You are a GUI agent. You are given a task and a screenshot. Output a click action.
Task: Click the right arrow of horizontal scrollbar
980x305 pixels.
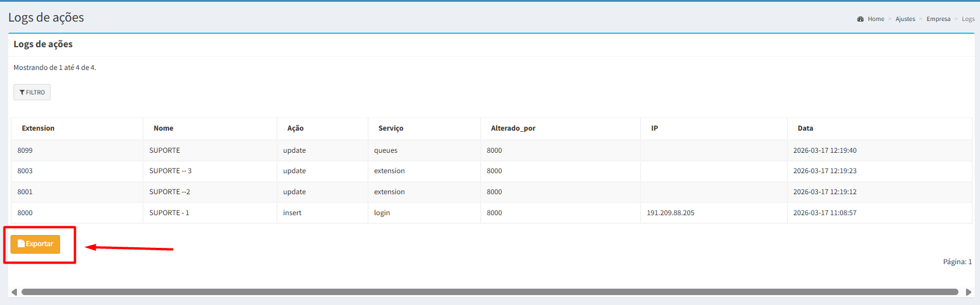pyautogui.click(x=968, y=292)
